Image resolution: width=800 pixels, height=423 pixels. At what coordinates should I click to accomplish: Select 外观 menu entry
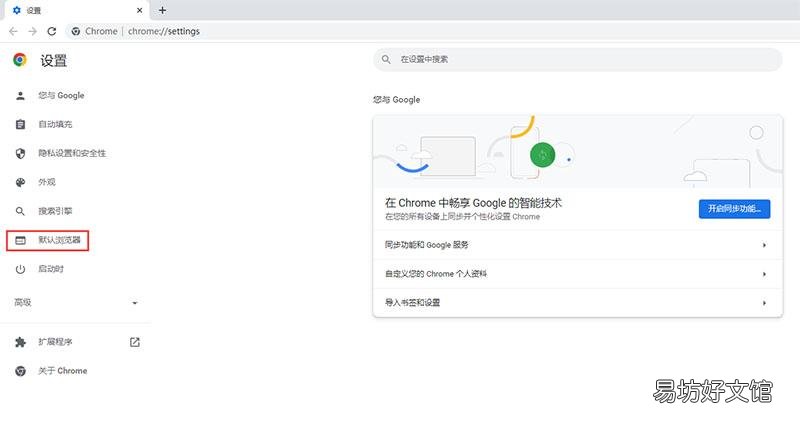47,182
